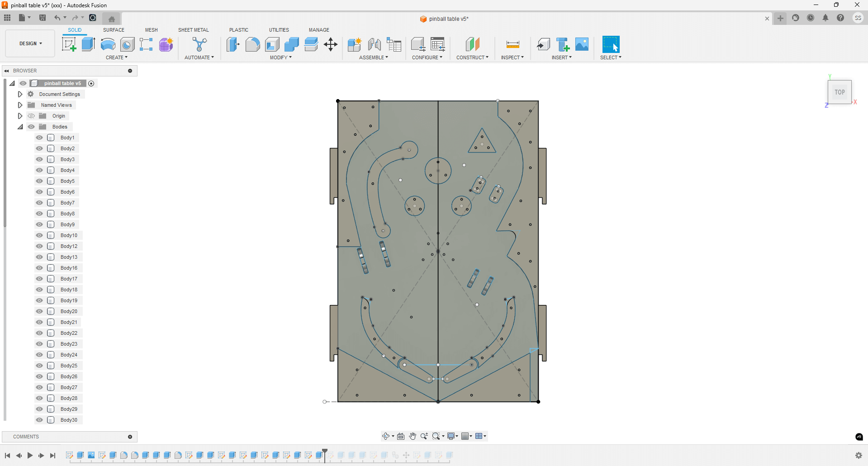Switch to the PLASTIC tab
Screen dimensions: 868x466
point(239,30)
